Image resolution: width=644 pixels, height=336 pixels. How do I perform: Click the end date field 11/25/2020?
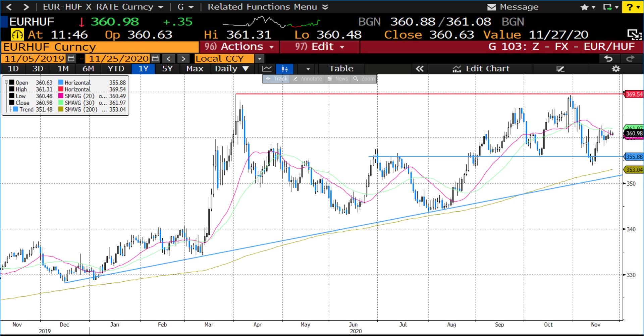[x=118, y=59]
